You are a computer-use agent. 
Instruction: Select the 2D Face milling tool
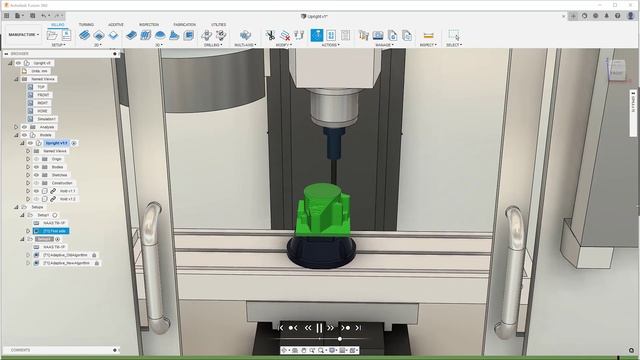pyautogui.click(x=113, y=35)
